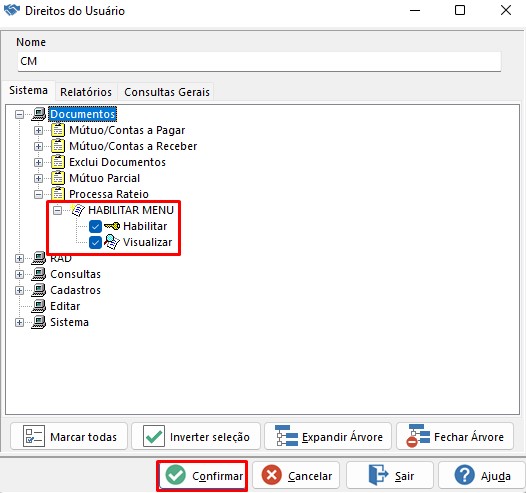Image resolution: width=526 pixels, height=493 pixels.
Task: Open Ajuda help
Action: (x=482, y=475)
